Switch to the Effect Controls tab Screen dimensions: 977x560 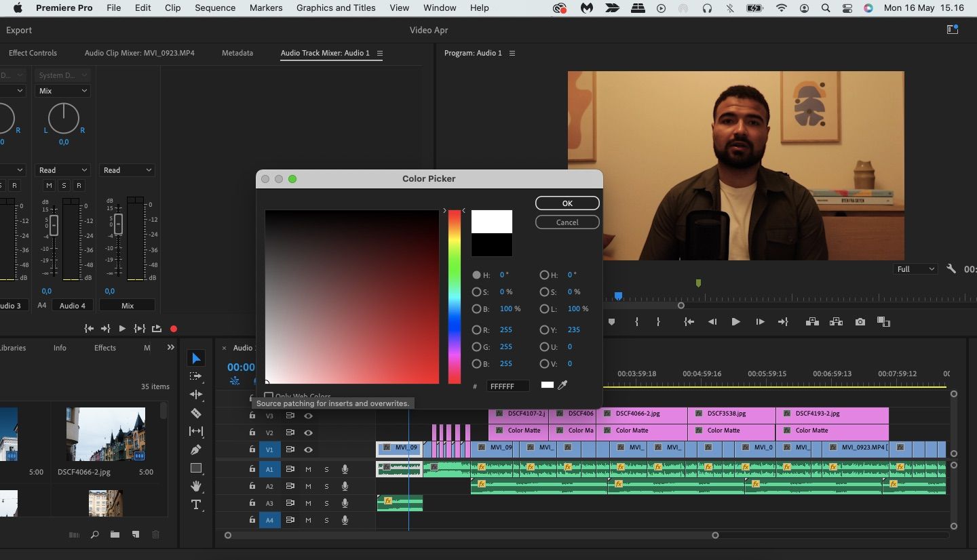(33, 53)
